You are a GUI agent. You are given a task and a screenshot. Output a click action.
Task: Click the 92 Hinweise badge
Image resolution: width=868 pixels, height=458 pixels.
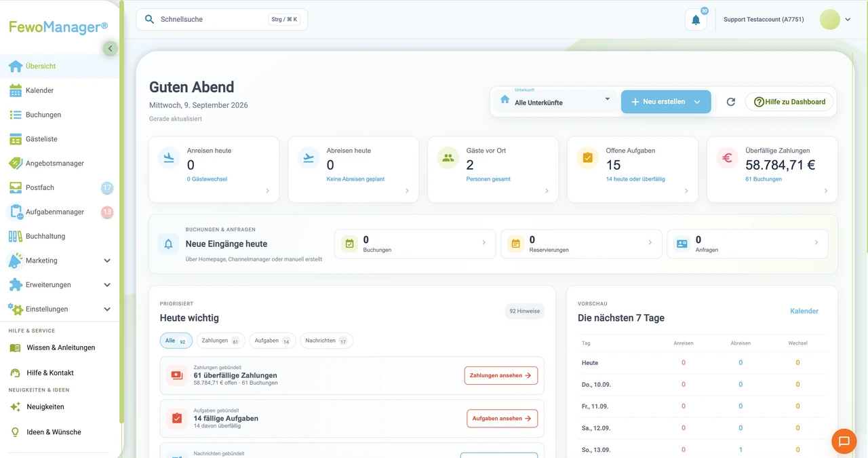(525, 311)
